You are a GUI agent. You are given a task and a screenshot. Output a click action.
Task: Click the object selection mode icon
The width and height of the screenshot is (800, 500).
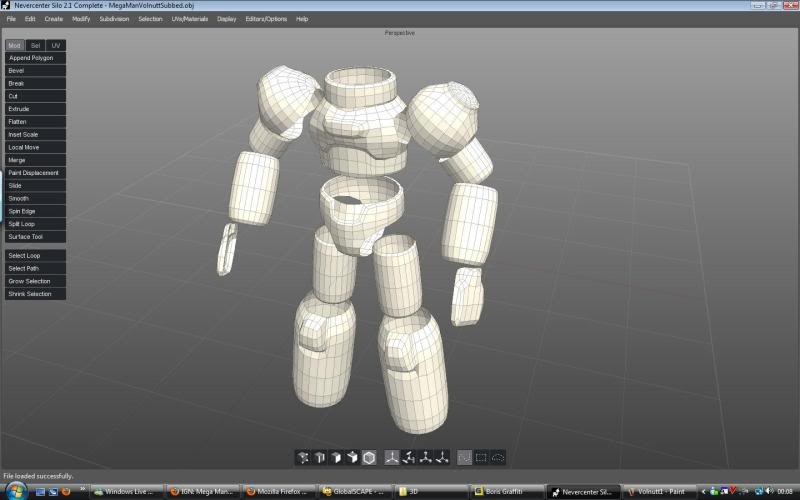click(352, 457)
